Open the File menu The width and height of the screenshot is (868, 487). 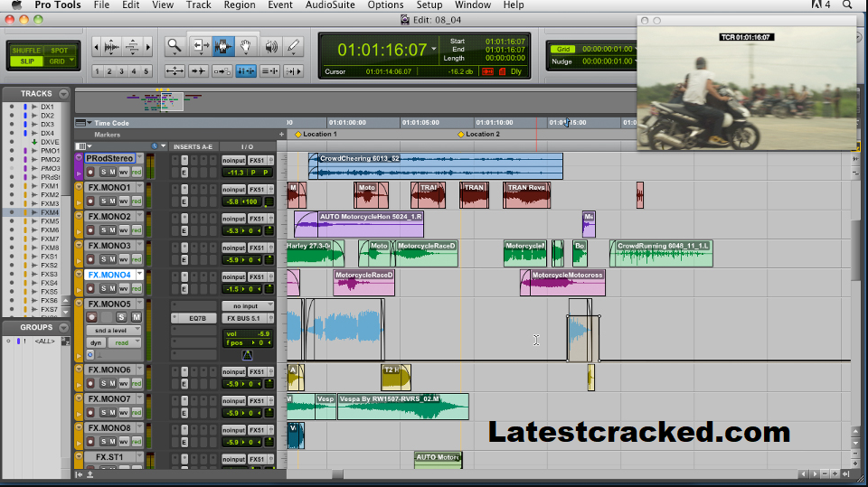(101, 5)
